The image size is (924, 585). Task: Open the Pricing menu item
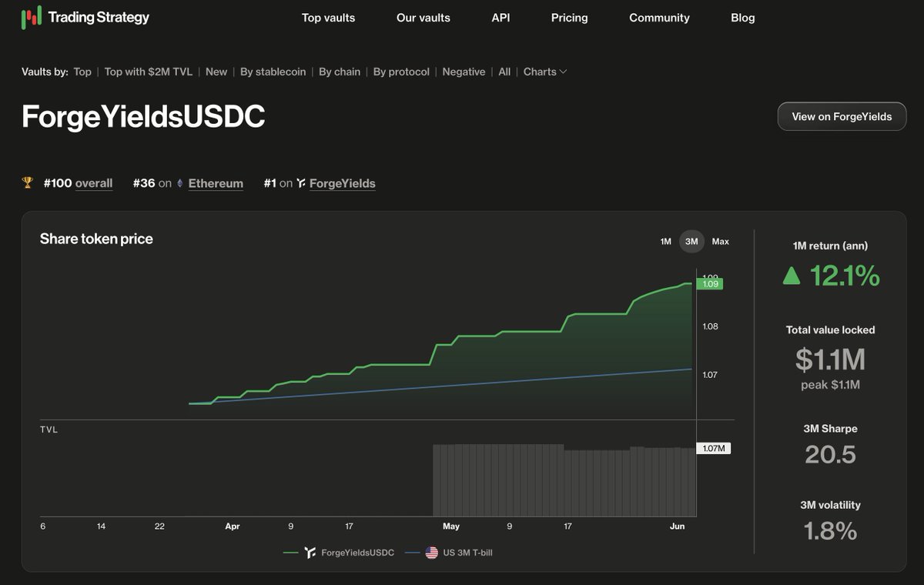click(x=570, y=18)
